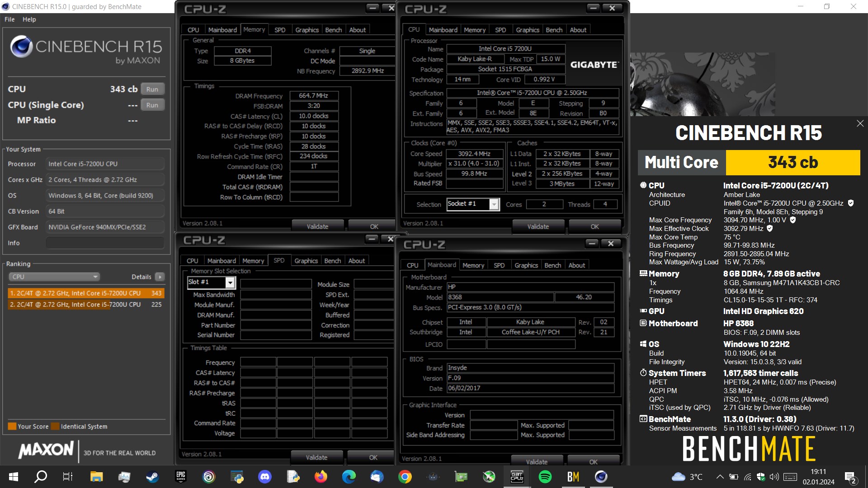Open Cinebench File menu

pyautogui.click(x=9, y=19)
